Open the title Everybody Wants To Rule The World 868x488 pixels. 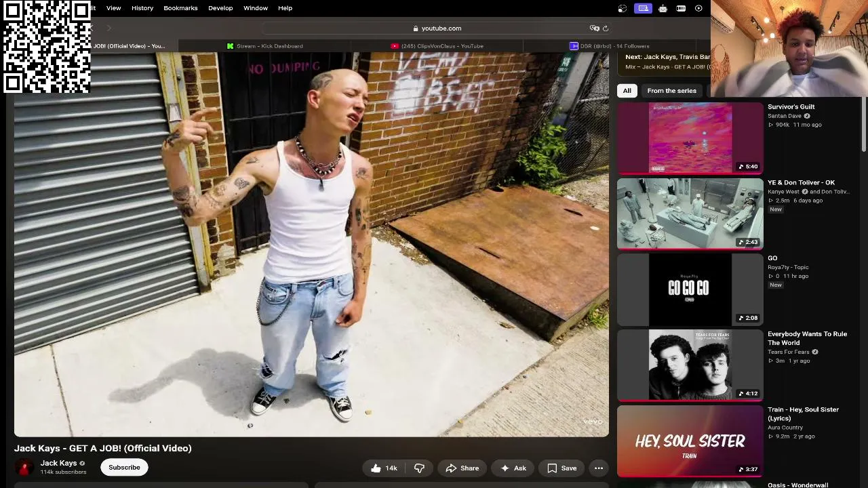coord(807,338)
